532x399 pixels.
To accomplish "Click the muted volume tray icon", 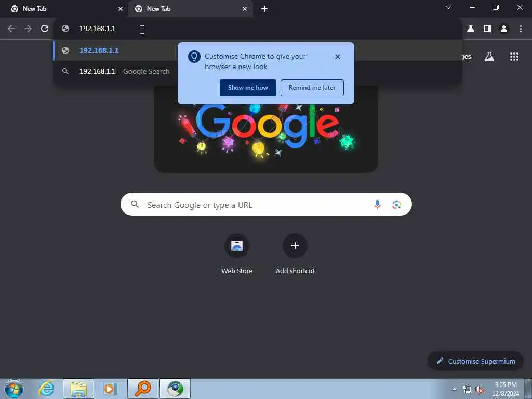I will click(x=480, y=389).
